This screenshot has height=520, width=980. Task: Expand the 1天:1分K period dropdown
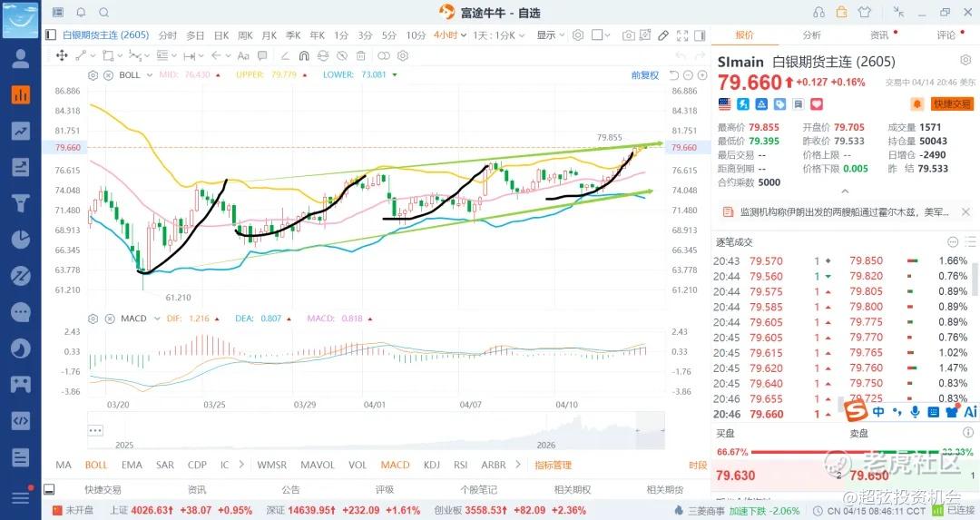click(497, 35)
